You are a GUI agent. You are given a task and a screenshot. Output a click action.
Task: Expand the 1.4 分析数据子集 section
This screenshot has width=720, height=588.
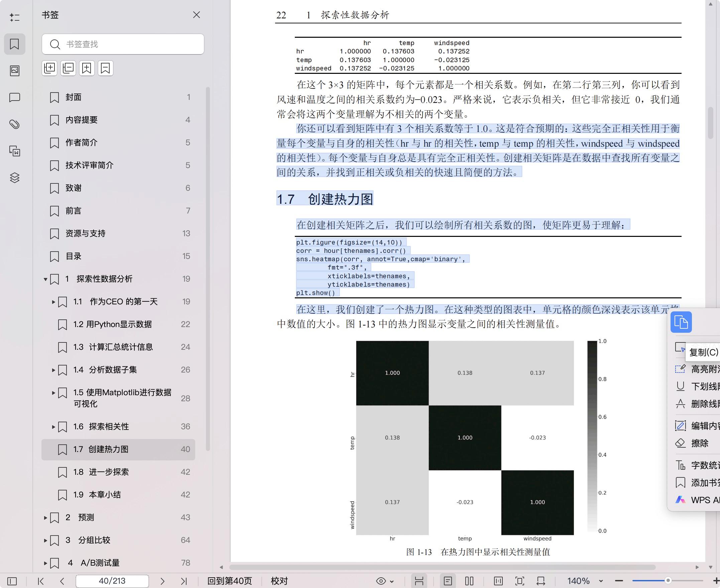[x=53, y=370]
